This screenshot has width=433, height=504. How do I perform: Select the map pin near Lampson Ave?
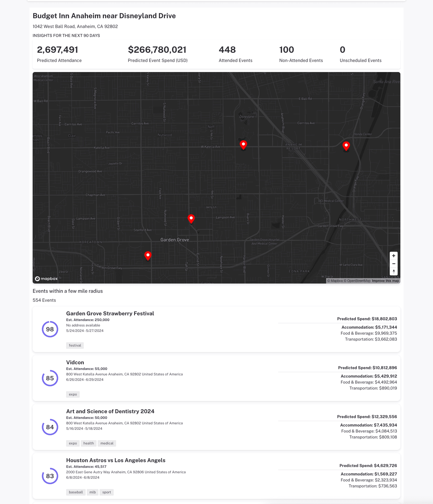point(191,219)
